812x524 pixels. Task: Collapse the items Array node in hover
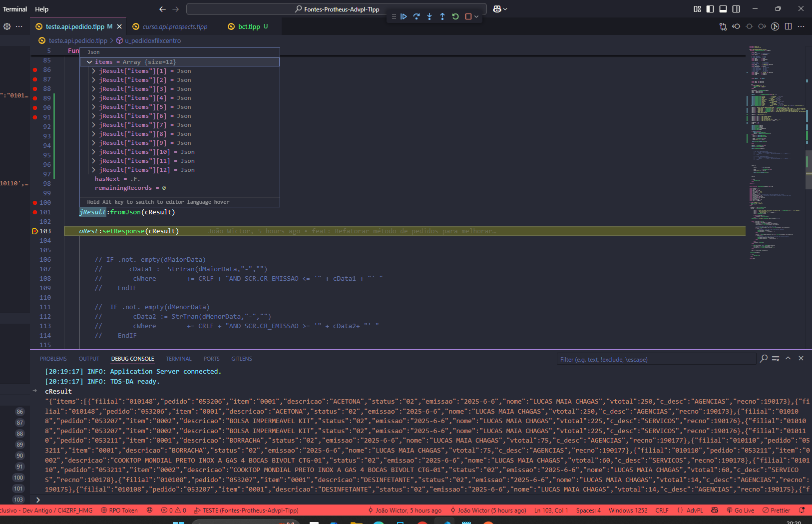(x=89, y=62)
